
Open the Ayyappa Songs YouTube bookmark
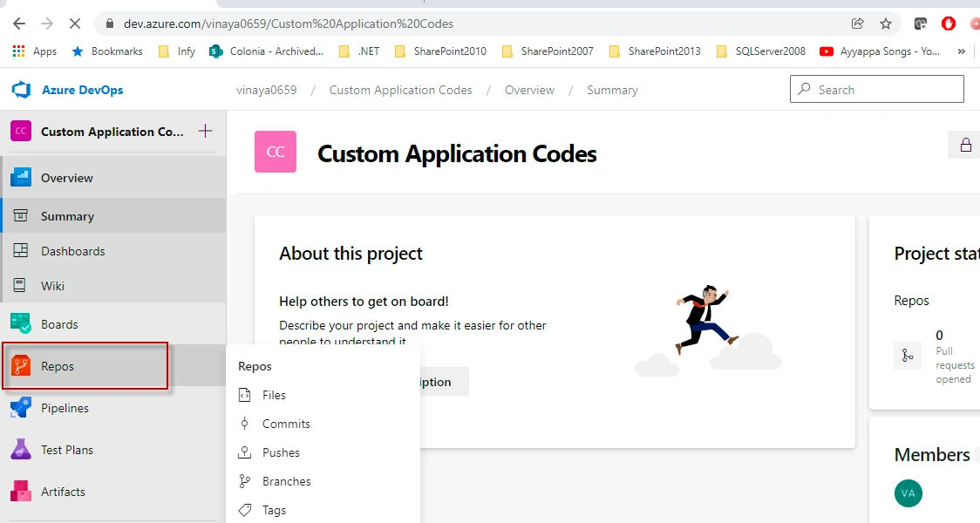880,51
